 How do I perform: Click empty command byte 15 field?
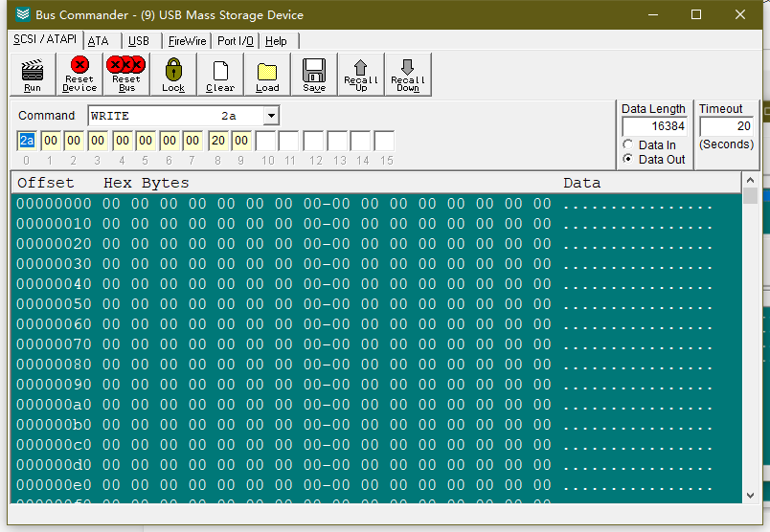pos(384,141)
